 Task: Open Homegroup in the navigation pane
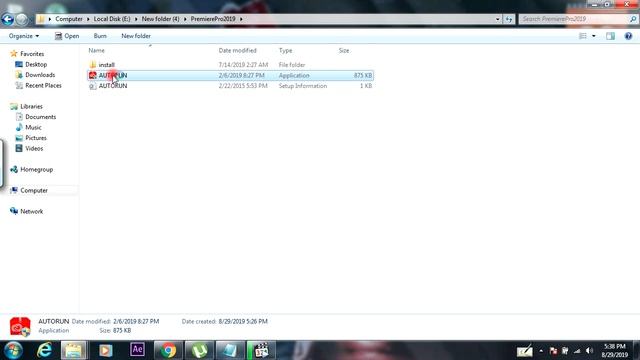coord(36,170)
